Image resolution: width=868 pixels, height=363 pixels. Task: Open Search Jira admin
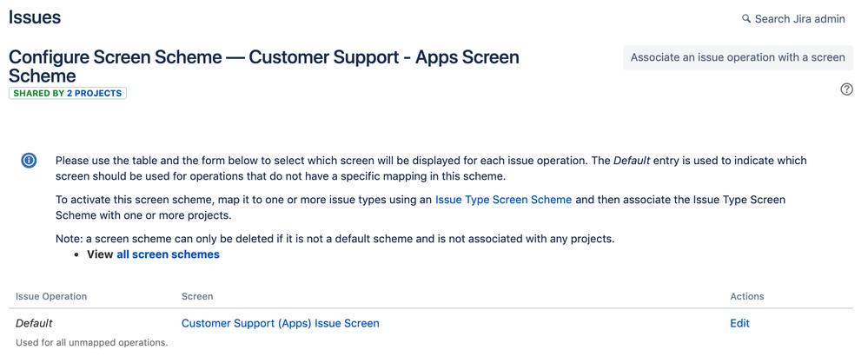(x=793, y=19)
